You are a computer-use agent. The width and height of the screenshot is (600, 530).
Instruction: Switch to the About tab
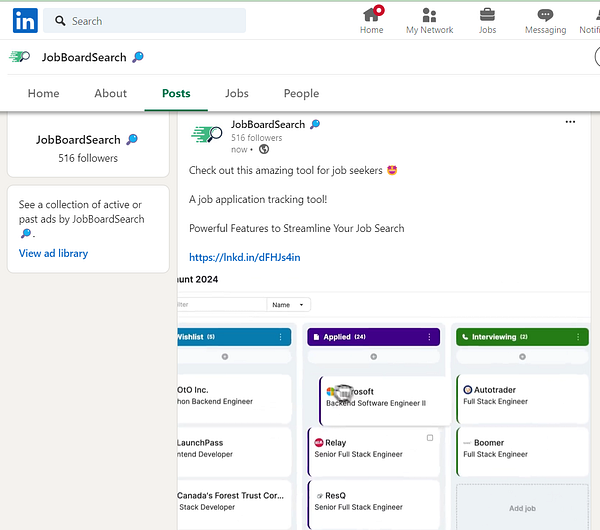click(x=111, y=93)
